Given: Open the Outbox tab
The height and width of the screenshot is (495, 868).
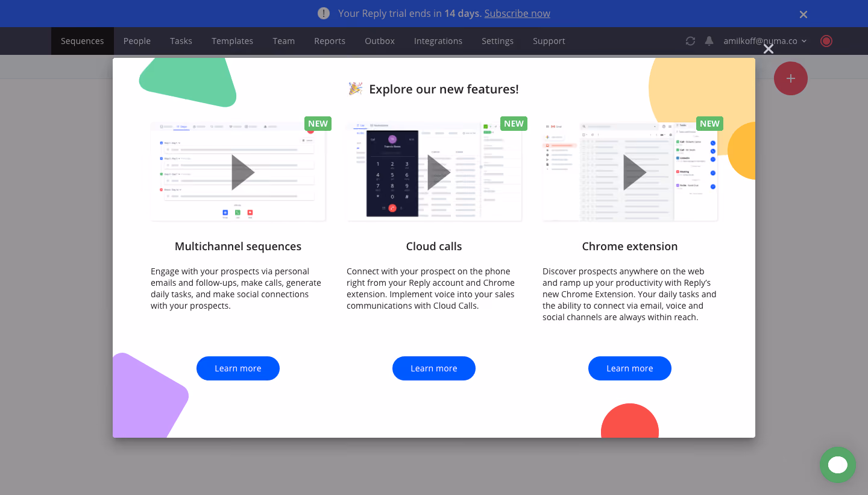Looking at the screenshot, I should point(380,41).
